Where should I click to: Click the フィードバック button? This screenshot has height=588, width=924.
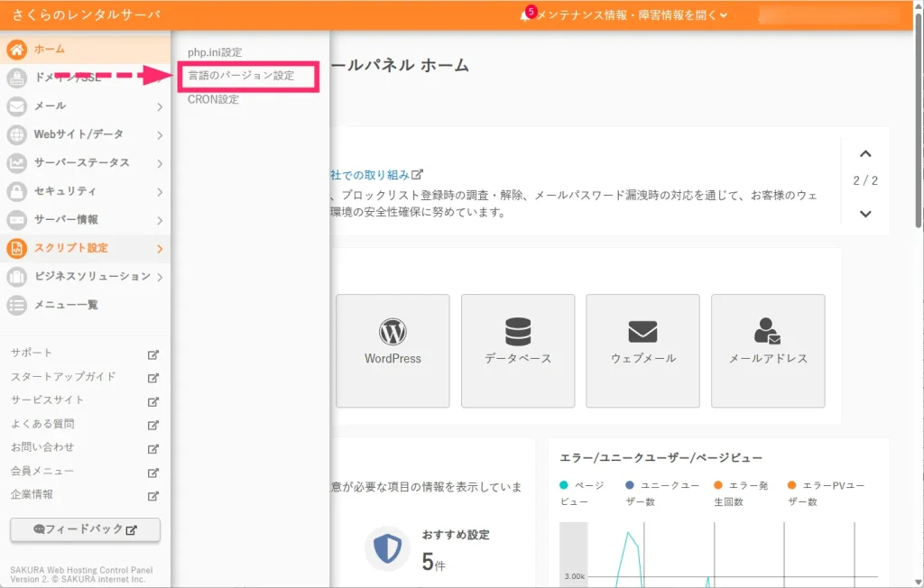pos(85,529)
